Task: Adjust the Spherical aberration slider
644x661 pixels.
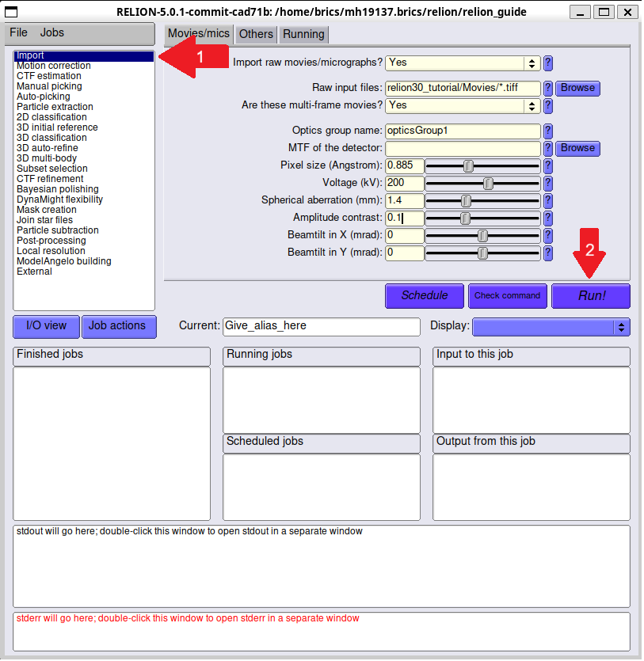Action: point(482,200)
